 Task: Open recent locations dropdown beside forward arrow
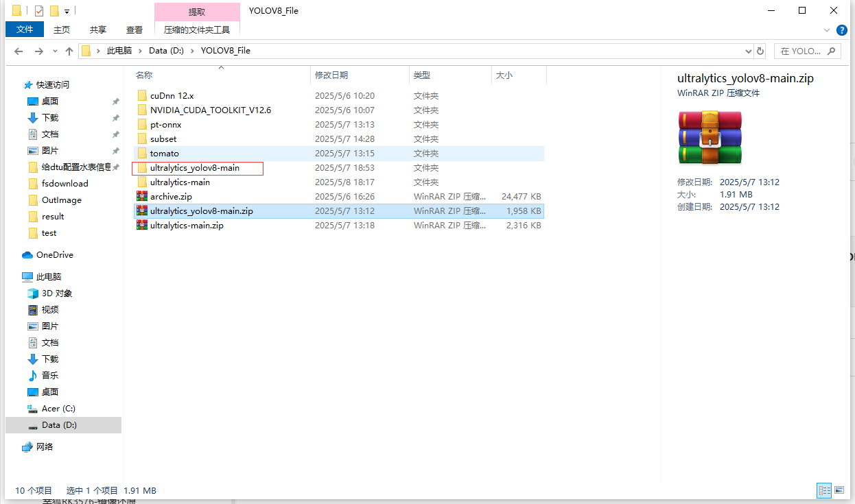pos(54,51)
